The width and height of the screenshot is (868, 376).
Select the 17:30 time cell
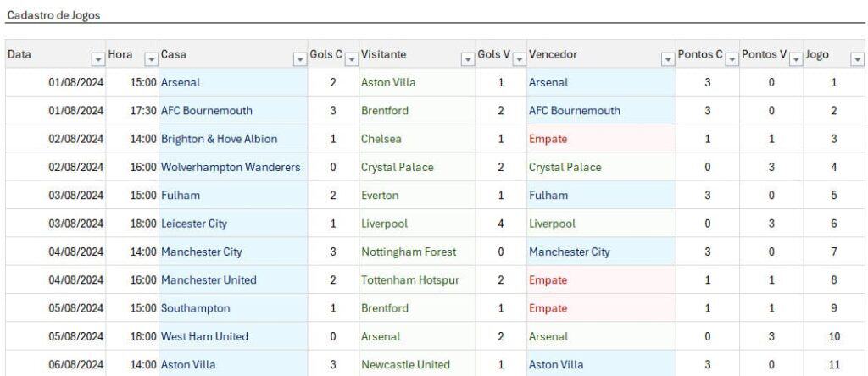[x=132, y=111]
